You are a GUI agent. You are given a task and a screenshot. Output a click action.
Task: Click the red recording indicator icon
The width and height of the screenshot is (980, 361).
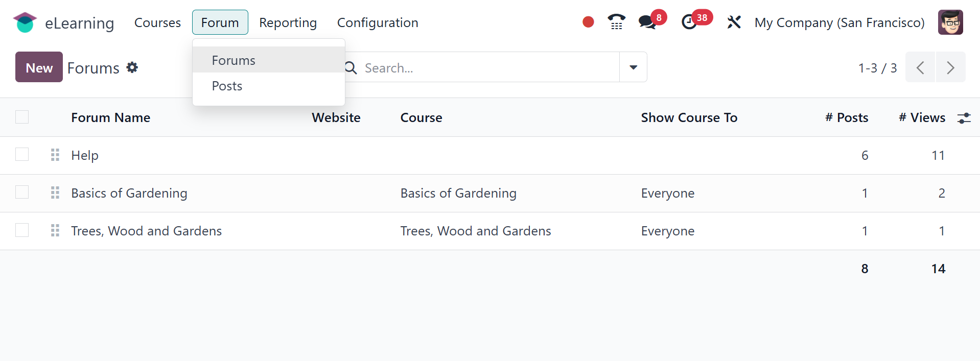pyautogui.click(x=588, y=22)
